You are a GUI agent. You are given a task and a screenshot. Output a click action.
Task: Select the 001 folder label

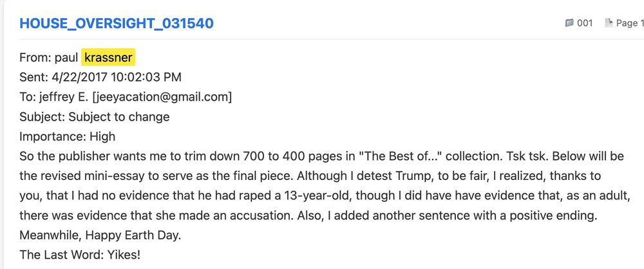585,23
